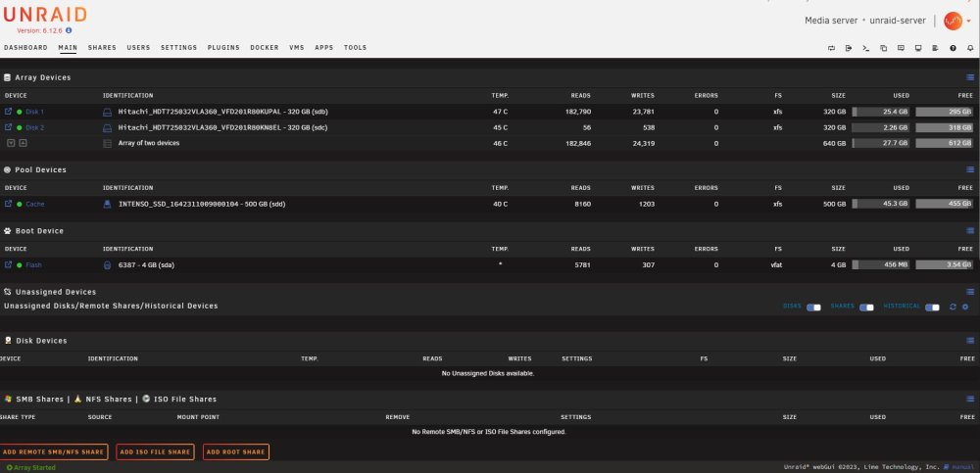This screenshot has height=473, width=980.
Task: Open the log file icon in header
Action: [935, 48]
